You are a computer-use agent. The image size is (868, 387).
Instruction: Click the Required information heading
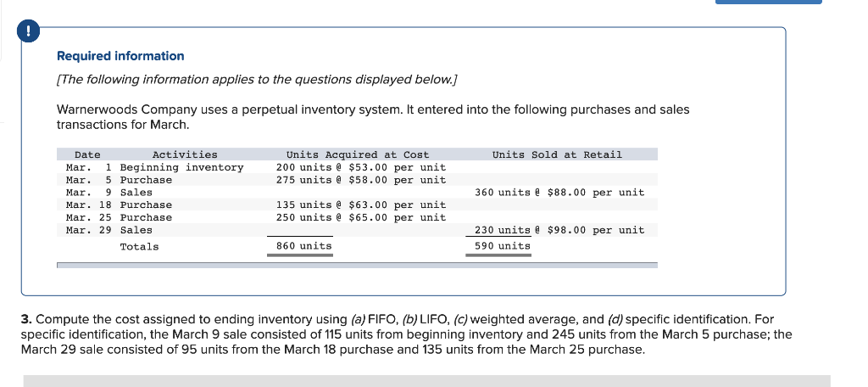120,56
